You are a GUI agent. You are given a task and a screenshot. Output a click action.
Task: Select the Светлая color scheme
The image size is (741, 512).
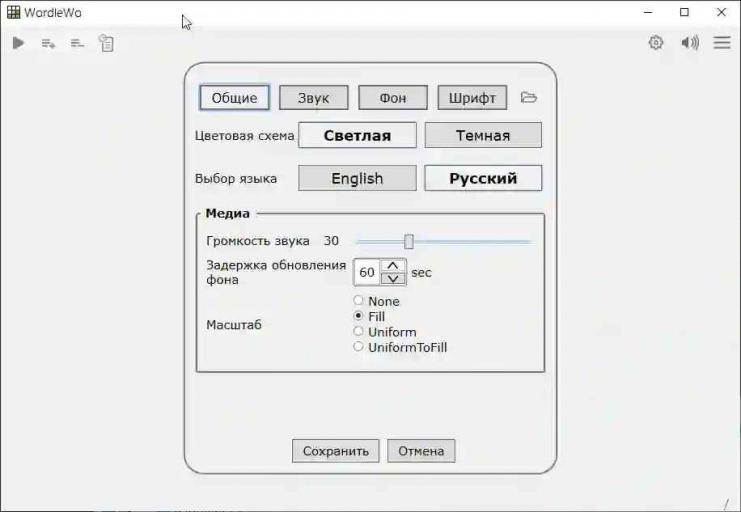pos(357,135)
